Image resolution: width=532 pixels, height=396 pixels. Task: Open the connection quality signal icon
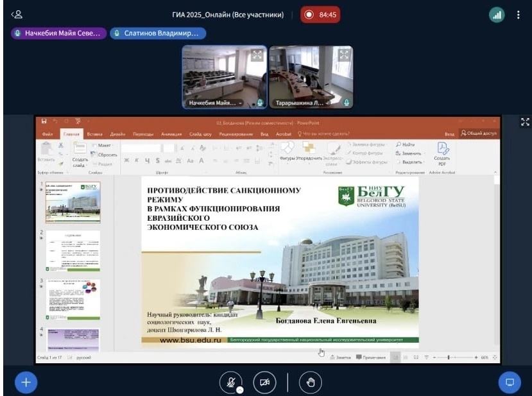coord(497,15)
